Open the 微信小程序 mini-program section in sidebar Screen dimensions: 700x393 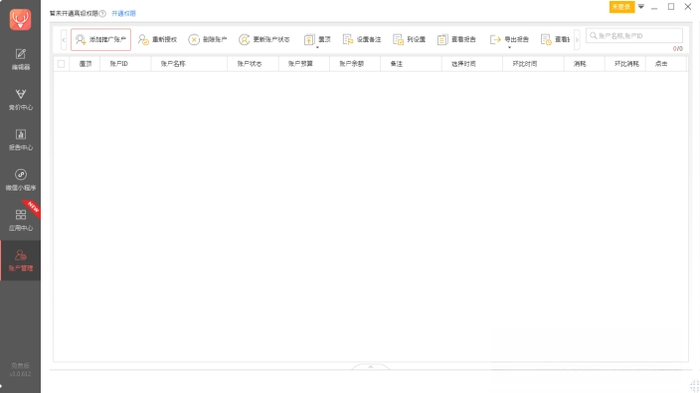pyautogui.click(x=21, y=180)
